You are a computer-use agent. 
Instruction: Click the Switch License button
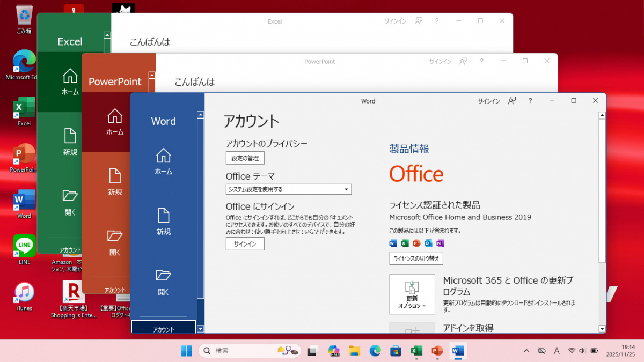(416, 258)
